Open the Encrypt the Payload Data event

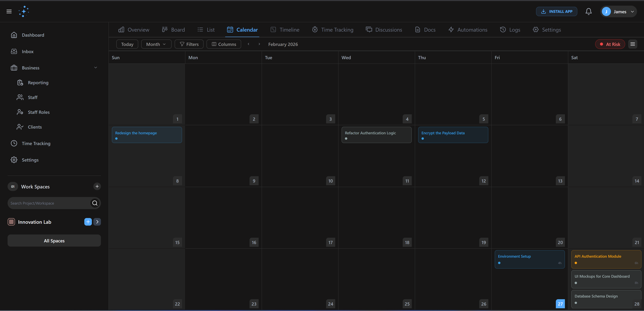coord(453,135)
